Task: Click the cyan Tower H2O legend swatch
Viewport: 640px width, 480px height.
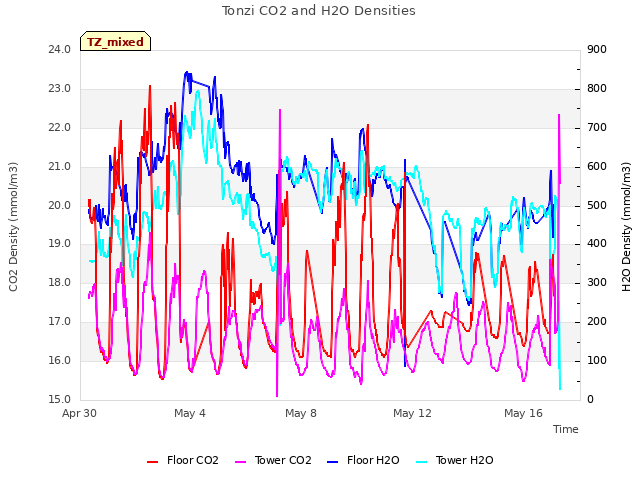Action: (422, 462)
